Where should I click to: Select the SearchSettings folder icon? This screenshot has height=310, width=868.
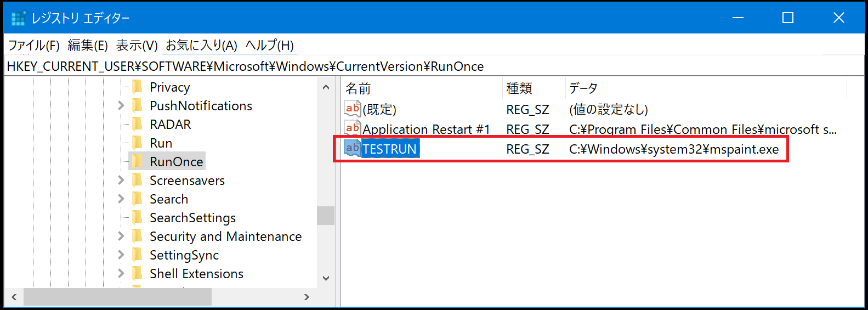[138, 217]
